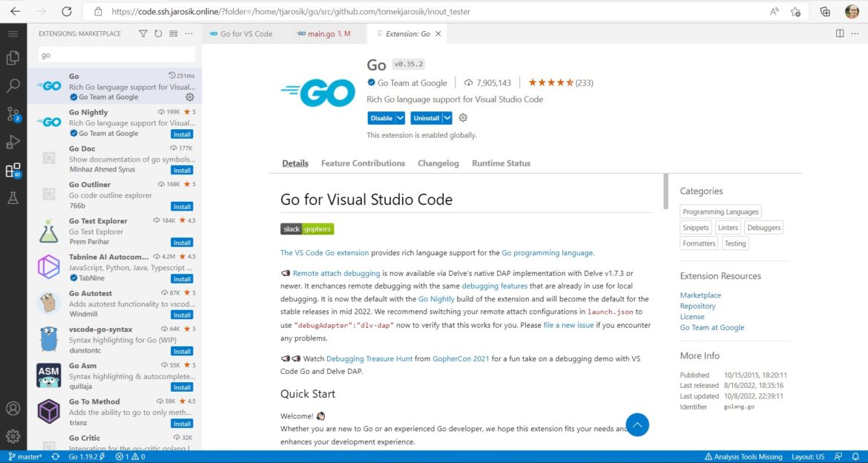Screen dimensions: 868x463
Task: Switch to the Feature Contributions tab
Action: [363, 163]
